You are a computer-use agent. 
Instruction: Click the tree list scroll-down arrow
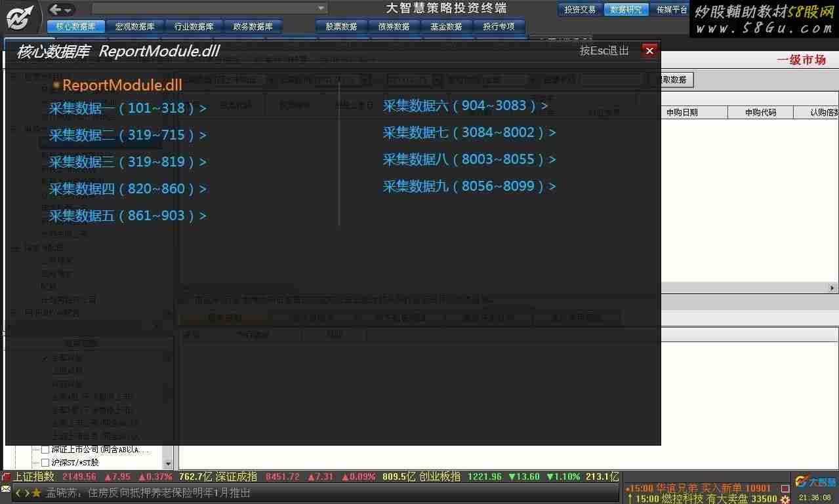click(x=168, y=463)
